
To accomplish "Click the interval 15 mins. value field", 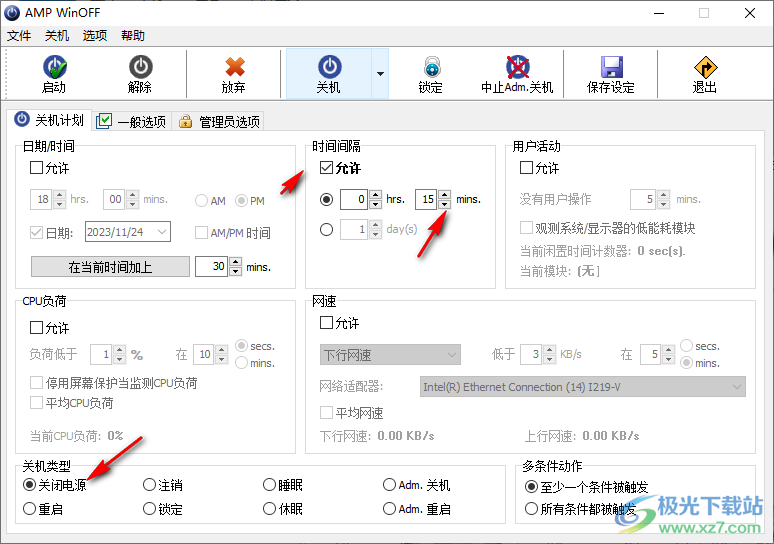I will (426, 199).
